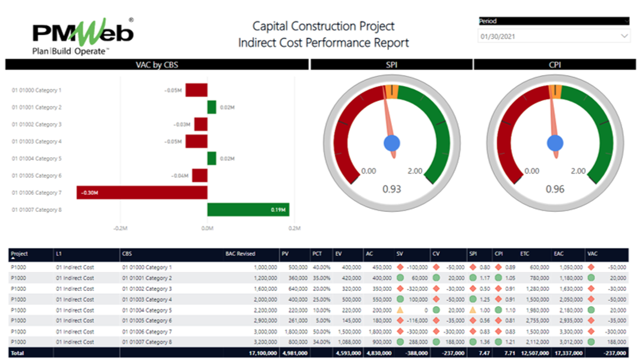The width and height of the screenshot is (638, 364).
Task: Click the blue center hub of CPI gauge
Action: (x=555, y=143)
